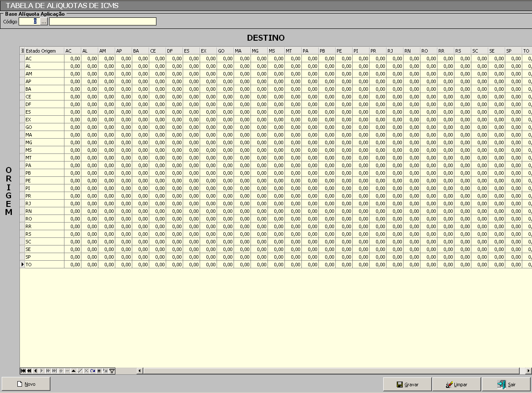This screenshot has height=393, width=532.
Task: Click the SP destination column header
Action: pos(513,51)
